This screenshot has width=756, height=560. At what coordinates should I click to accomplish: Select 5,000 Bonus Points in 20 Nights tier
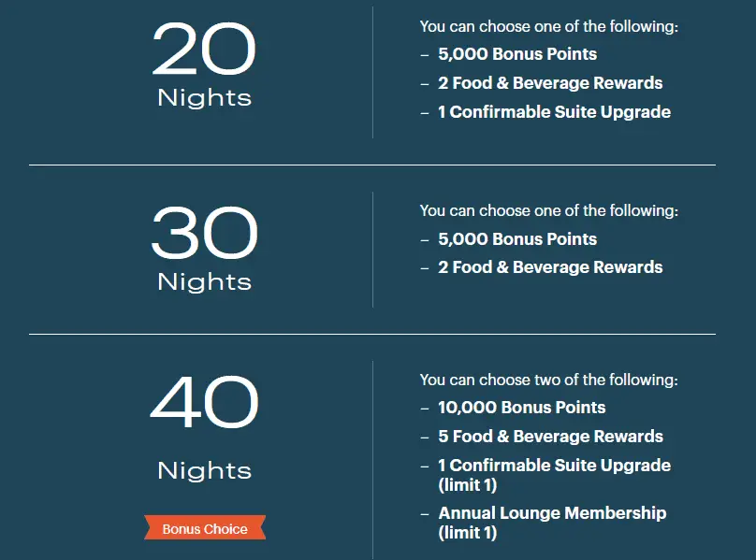click(x=516, y=54)
